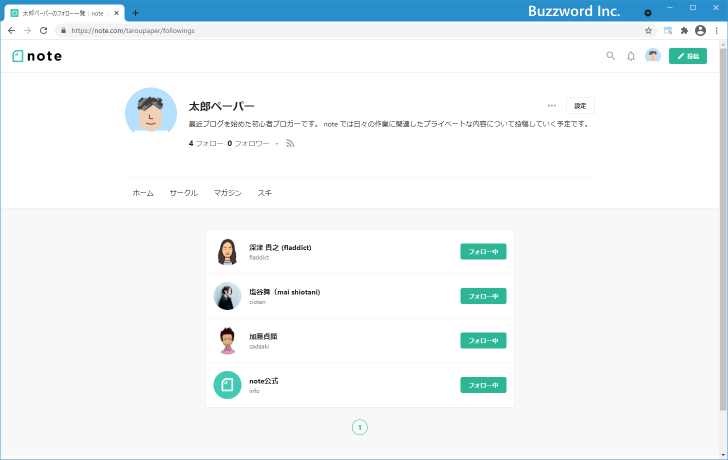The image size is (728, 460).
Task: Open the 4 フォロー following count link
Action: pos(206,143)
